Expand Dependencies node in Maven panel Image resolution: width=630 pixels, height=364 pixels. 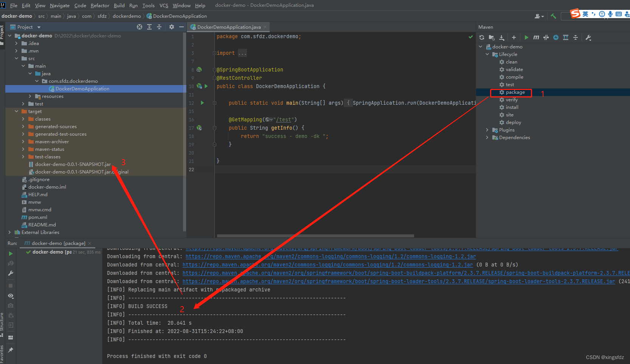click(487, 138)
